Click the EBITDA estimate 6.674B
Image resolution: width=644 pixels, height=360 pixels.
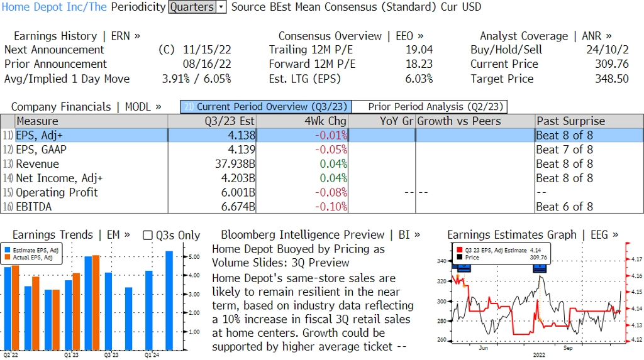point(238,207)
